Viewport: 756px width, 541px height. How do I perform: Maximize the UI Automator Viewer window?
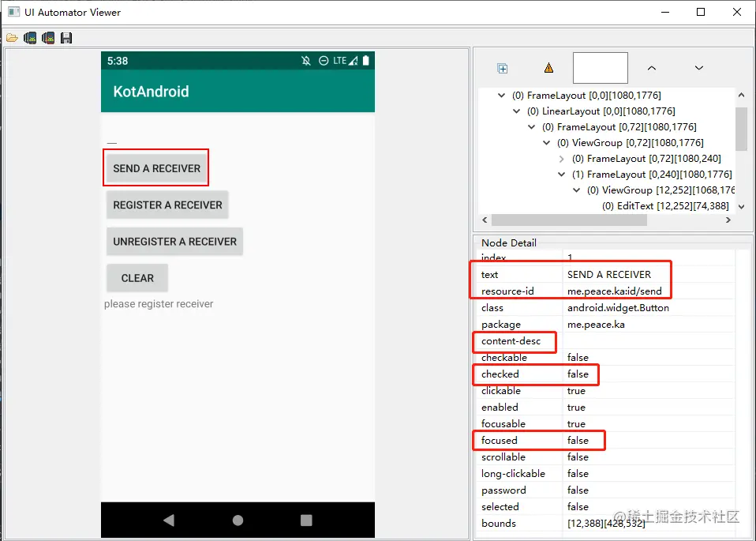(x=701, y=12)
